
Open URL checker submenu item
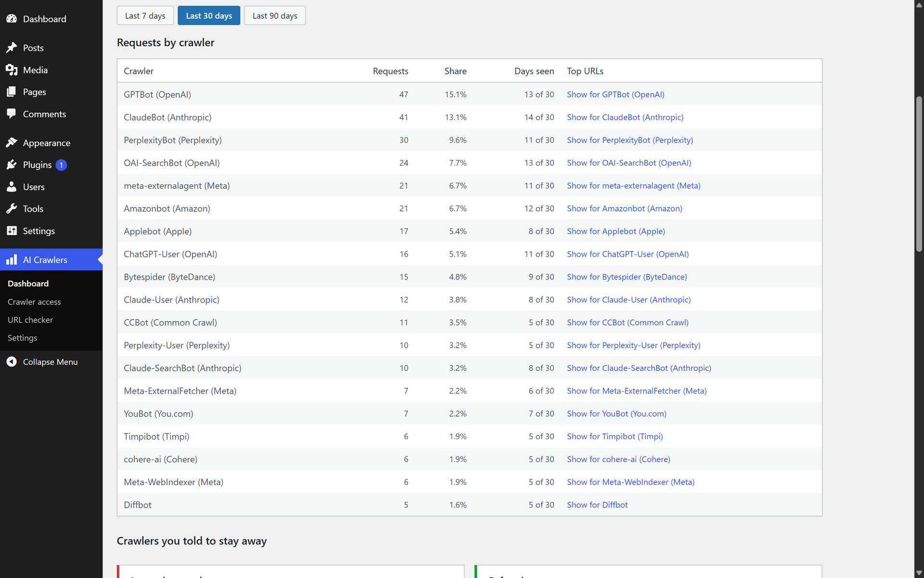(30, 320)
